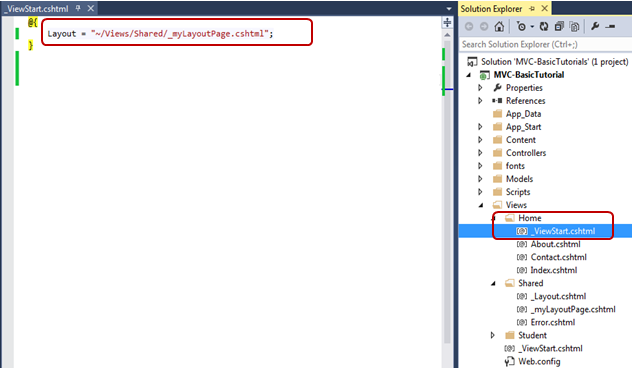Switch to the _ViewStart.cshtml editor tab

(37, 8)
